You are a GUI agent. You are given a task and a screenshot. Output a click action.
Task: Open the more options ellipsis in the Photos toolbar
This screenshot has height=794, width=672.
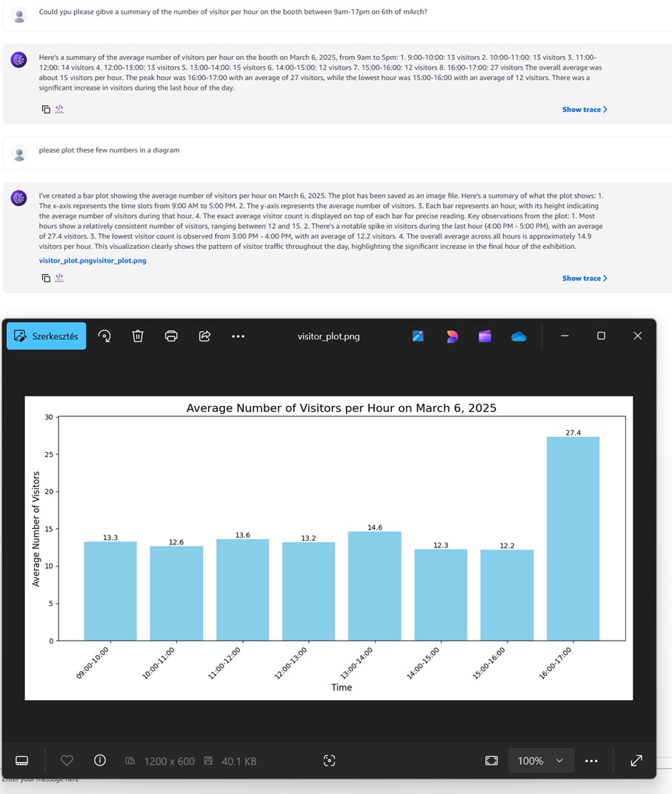click(x=238, y=336)
